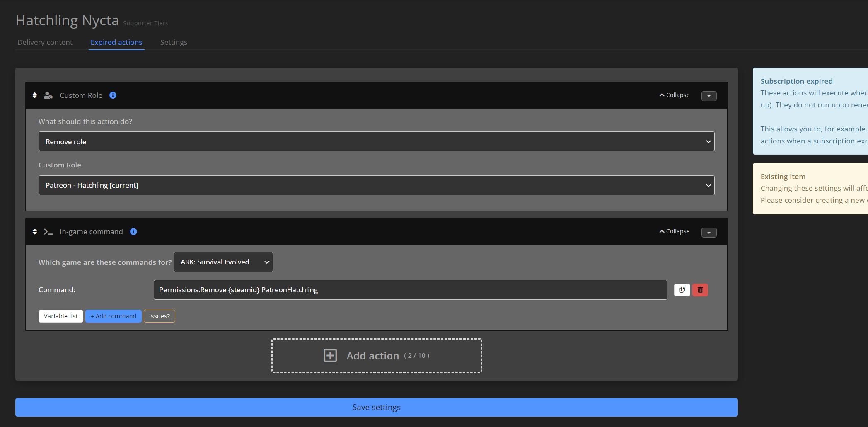
Task: Click the plus icon in Add action
Action: coord(330,356)
